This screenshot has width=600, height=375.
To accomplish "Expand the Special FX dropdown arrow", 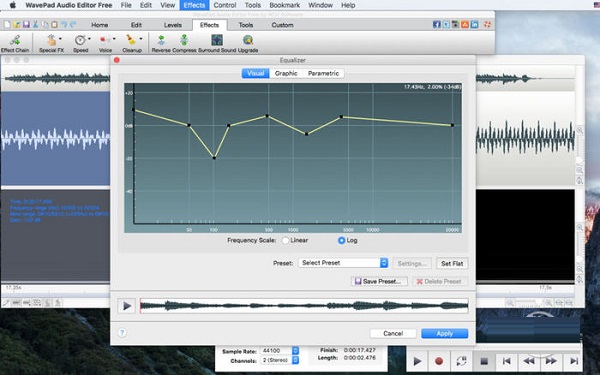I will (60, 39).
